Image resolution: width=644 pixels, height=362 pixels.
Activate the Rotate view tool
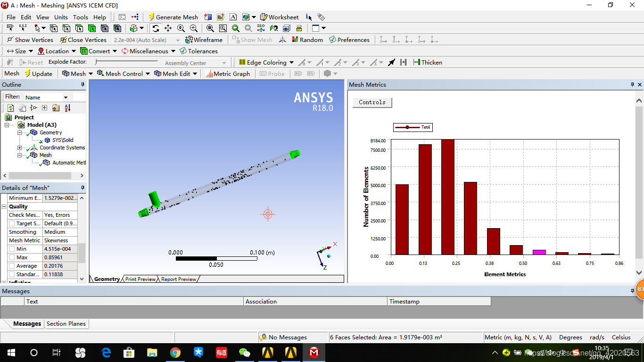[156, 28]
